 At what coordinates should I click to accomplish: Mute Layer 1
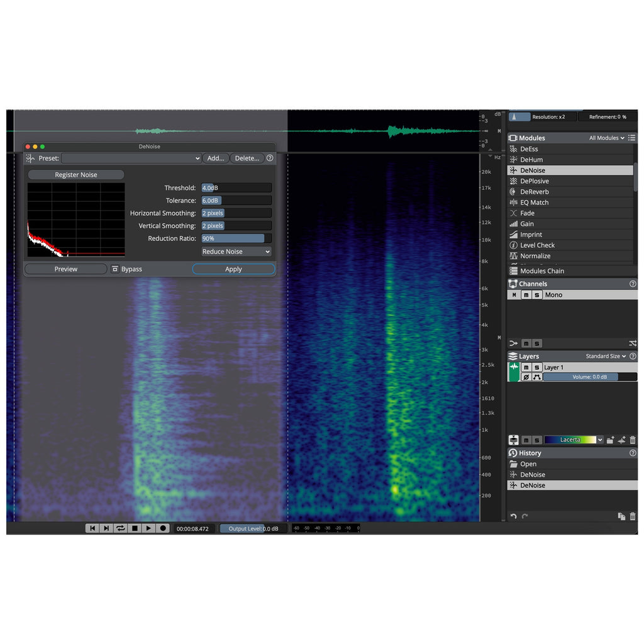coord(526,367)
